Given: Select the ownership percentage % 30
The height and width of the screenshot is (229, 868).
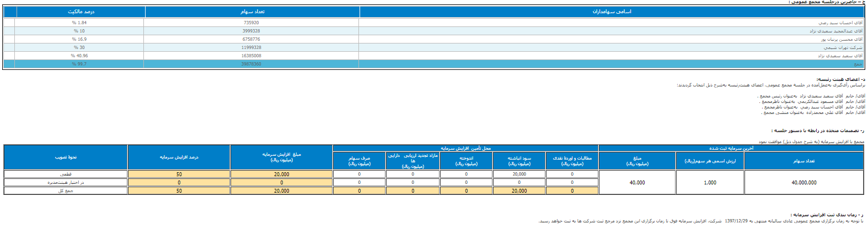Looking at the screenshot, I should (79, 47).
